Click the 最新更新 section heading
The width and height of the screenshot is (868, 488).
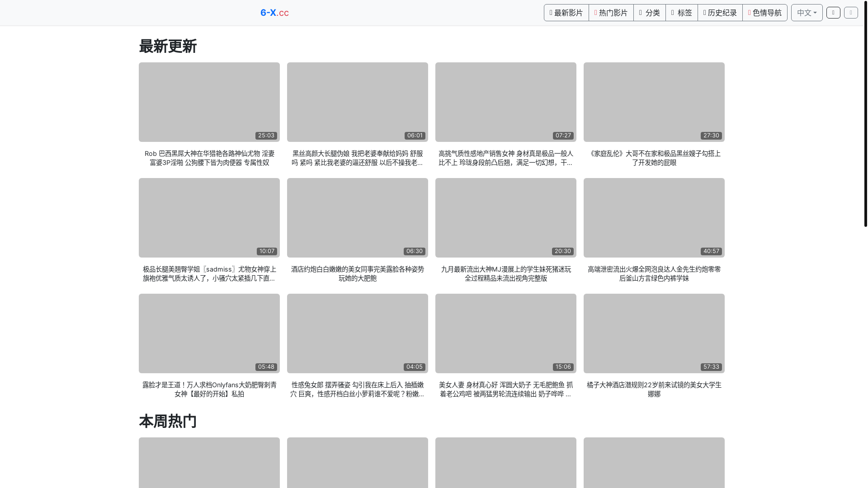tap(168, 47)
